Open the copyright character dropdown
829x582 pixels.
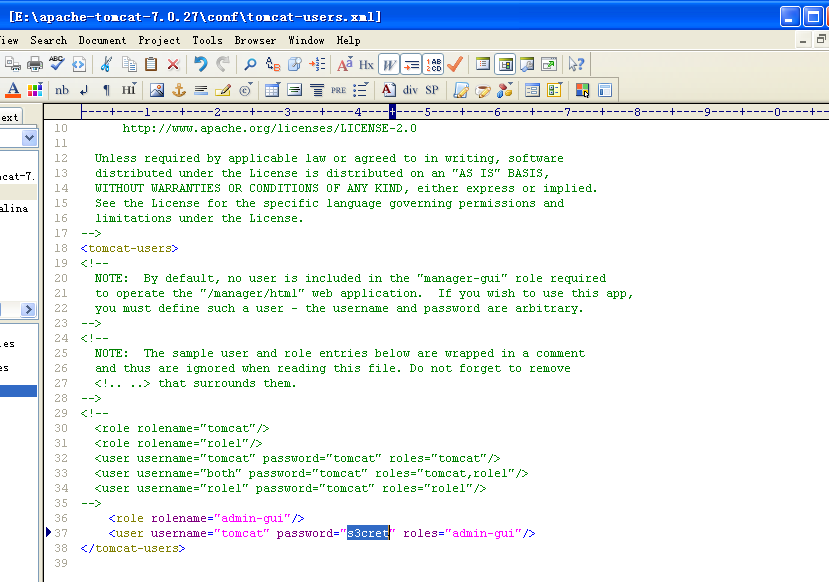click(245, 90)
